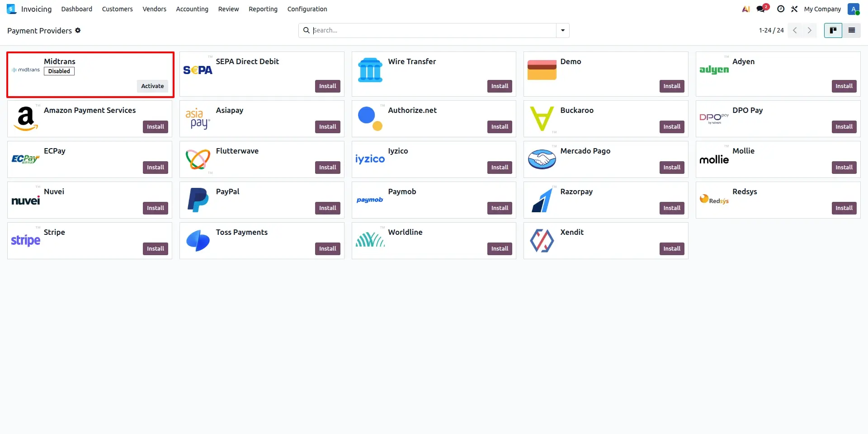
Task: Activate the Midtrans provider
Action: tap(152, 86)
